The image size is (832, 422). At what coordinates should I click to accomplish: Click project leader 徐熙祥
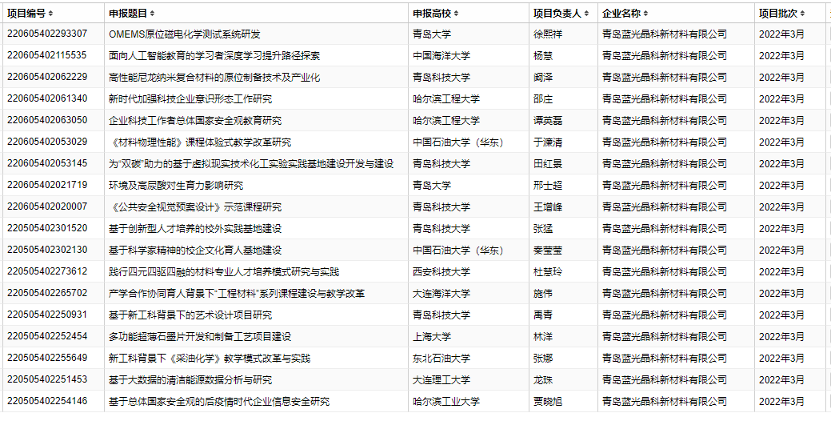tap(548, 35)
